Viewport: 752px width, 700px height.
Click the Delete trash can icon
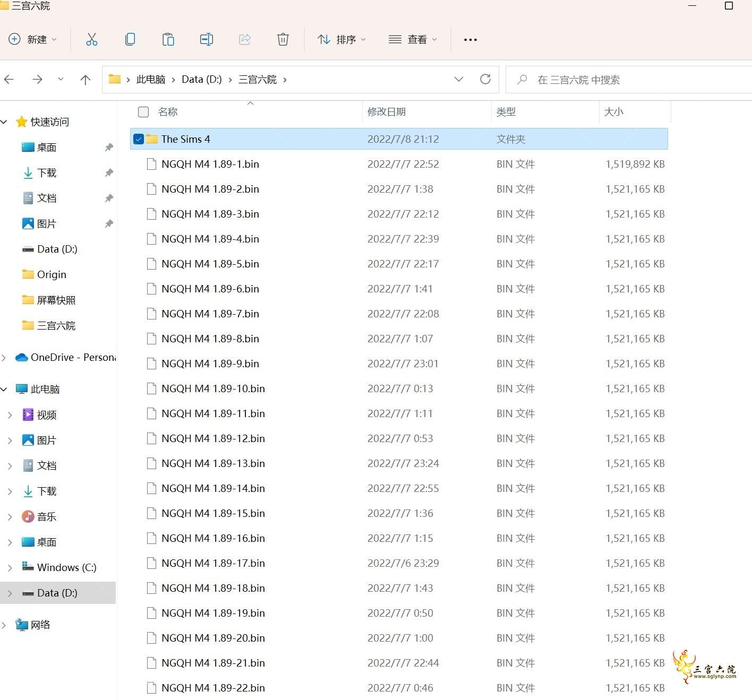click(x=283, y=39)
